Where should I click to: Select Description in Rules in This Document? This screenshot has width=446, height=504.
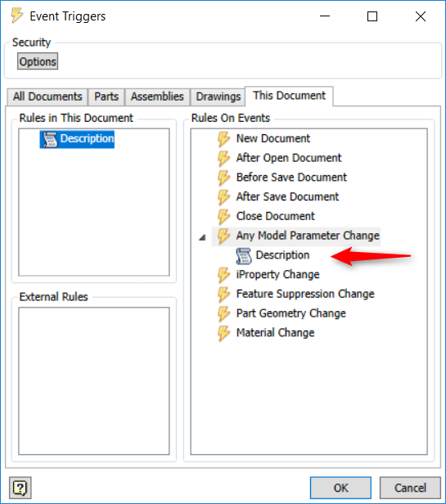pyautogui.click(x=77, y=139)
